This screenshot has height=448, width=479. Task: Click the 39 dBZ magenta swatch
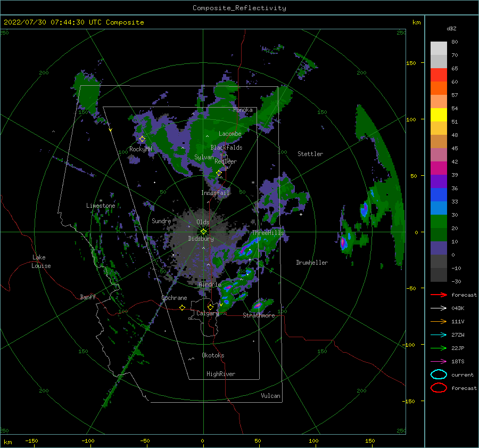coord(439,168)
